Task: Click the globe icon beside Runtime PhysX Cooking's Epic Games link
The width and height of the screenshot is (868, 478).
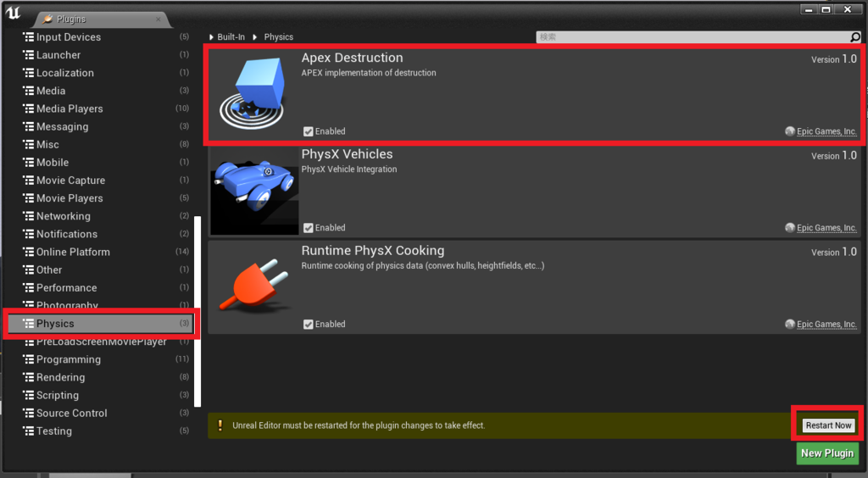Action: pos(790,325)
